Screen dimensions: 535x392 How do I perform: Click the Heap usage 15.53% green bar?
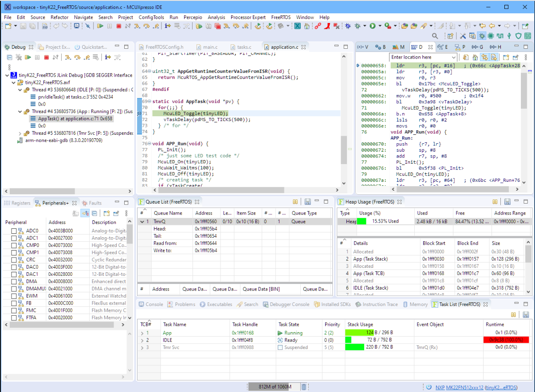(361, 221)
